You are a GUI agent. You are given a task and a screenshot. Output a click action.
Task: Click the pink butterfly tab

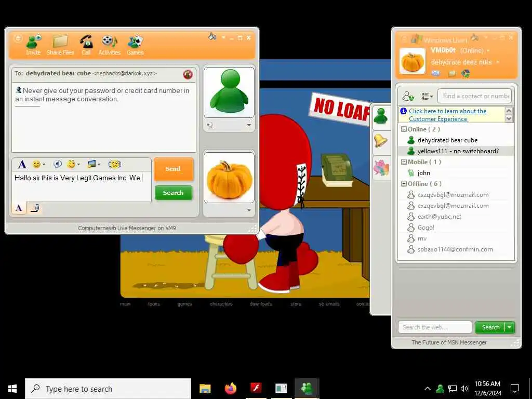(381, 167)
